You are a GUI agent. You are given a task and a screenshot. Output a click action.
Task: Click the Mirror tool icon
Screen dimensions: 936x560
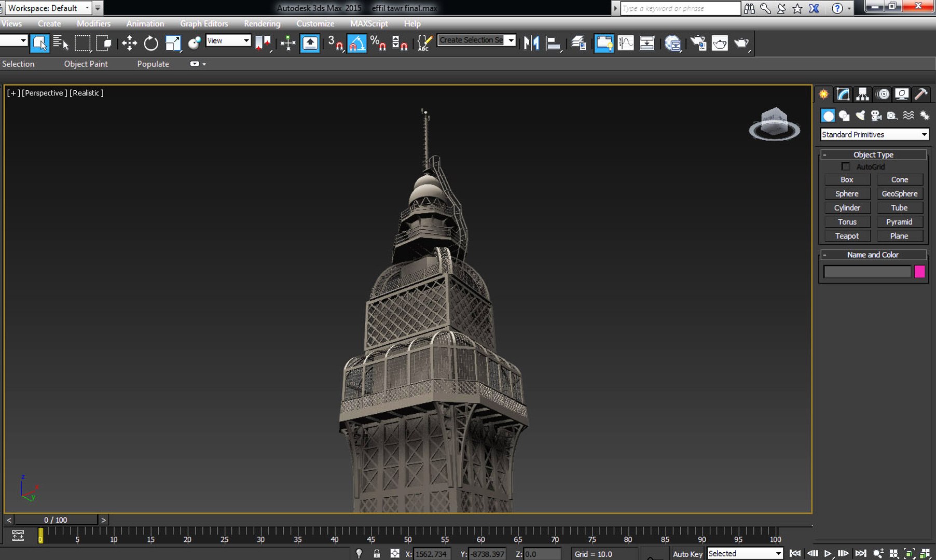531,43
